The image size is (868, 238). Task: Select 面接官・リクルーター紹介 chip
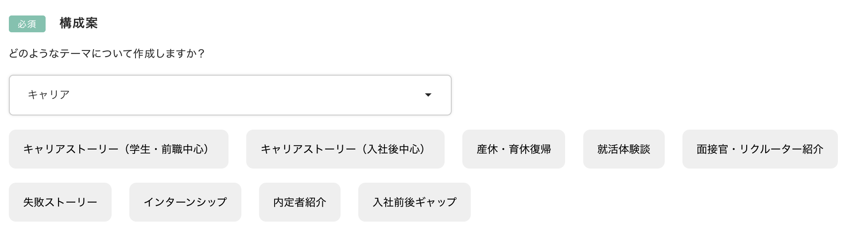tap(759, 149)
